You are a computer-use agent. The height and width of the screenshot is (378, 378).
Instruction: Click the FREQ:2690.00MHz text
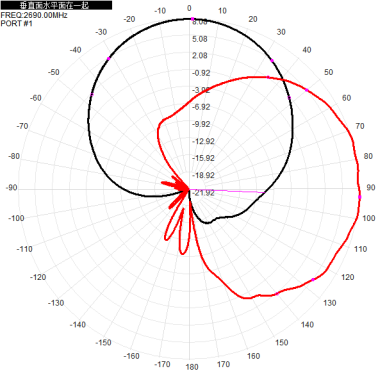coord(34,15)
